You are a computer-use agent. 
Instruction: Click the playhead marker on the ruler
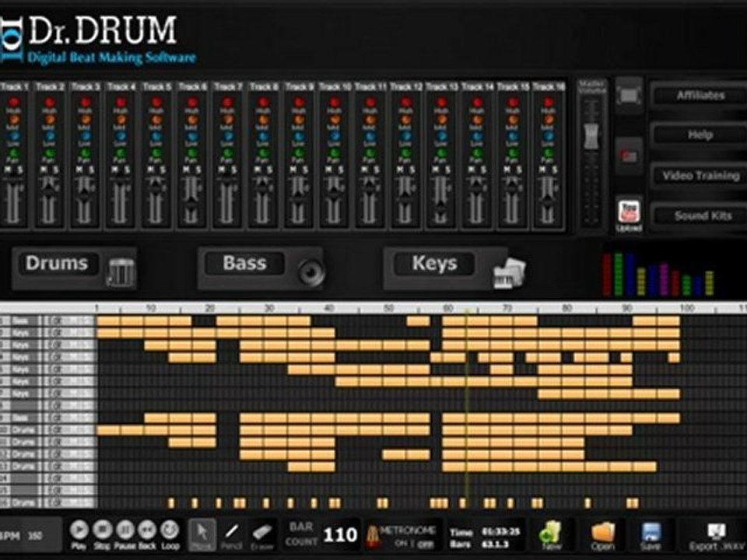[466, 310]
